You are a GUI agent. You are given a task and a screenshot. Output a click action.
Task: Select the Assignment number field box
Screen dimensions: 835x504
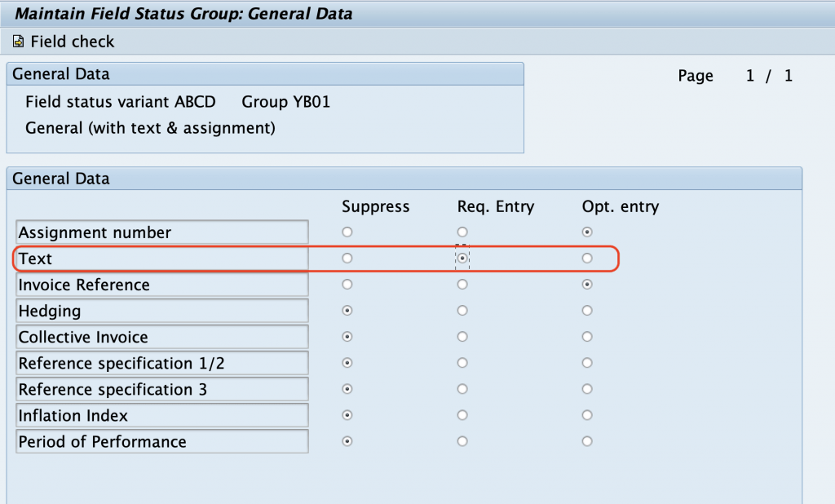[161, 232]
